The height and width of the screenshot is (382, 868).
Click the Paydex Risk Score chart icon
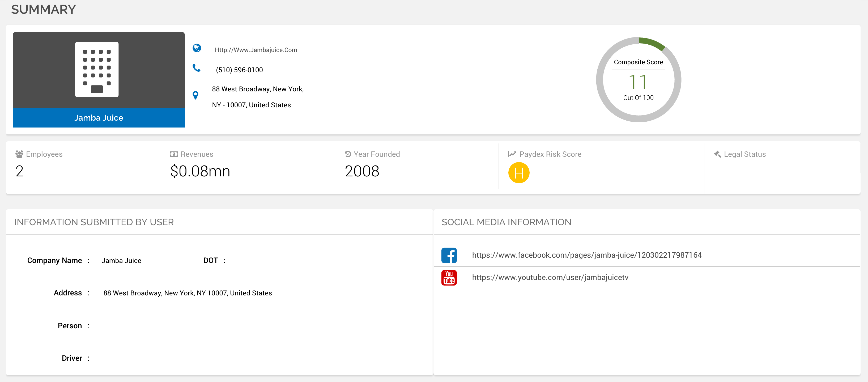pyautogui.click(x=512, y=154)
